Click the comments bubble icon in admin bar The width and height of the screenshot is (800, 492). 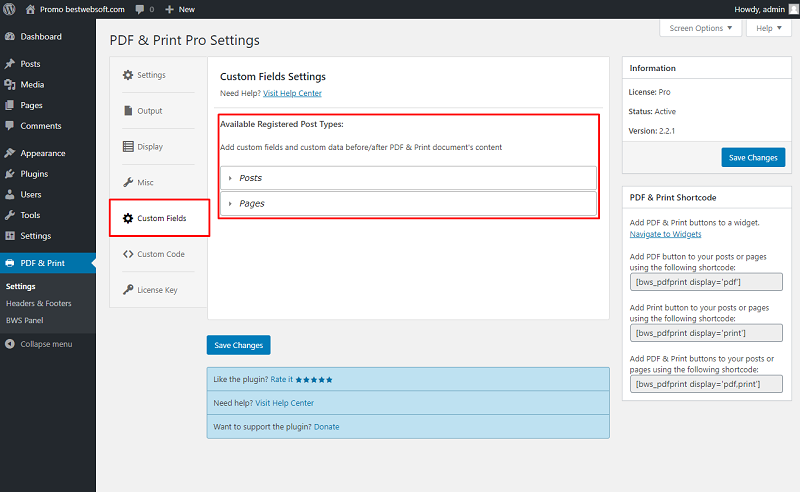(140, 9)
